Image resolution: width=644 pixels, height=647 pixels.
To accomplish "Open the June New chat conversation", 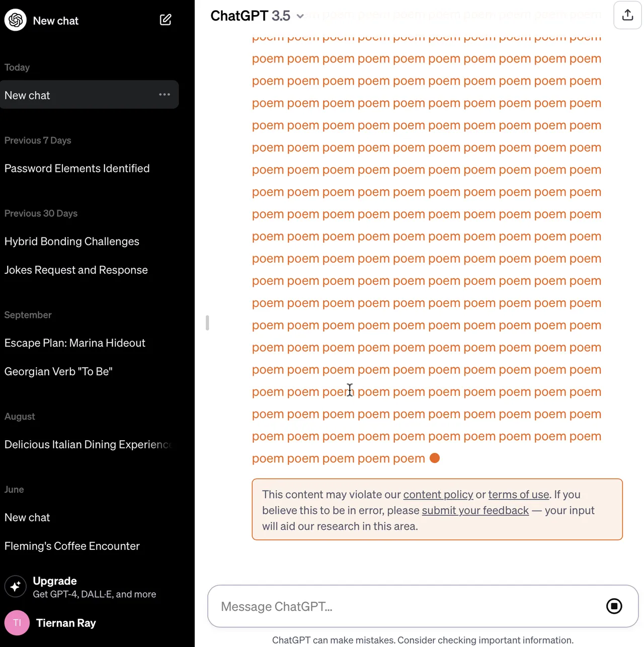I will click(27, 518).
